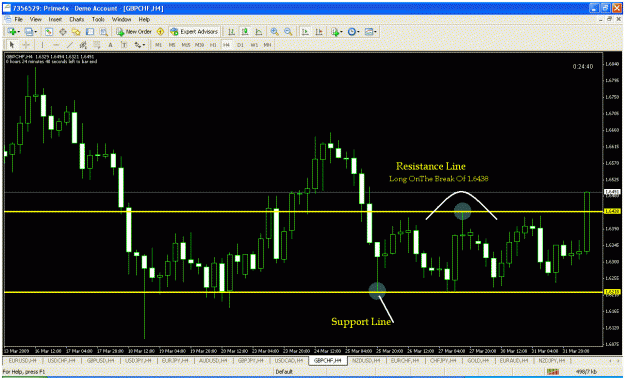625x378 pixels.
Task: Switch timeframe to MN
Action: coord(267,45)
